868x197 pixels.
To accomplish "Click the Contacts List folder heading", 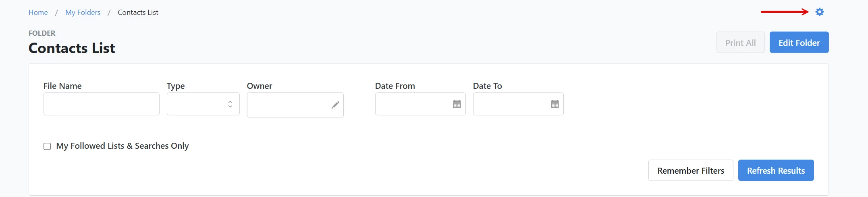I will tap(72, 48).
